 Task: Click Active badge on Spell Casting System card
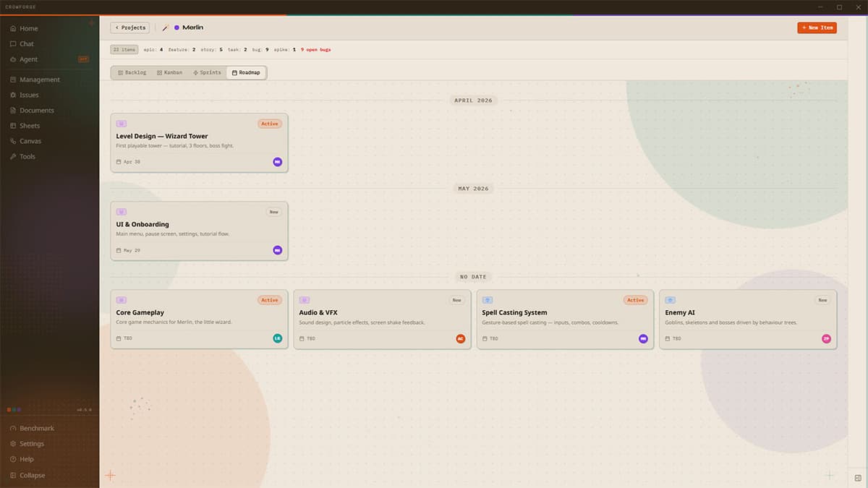636,300
